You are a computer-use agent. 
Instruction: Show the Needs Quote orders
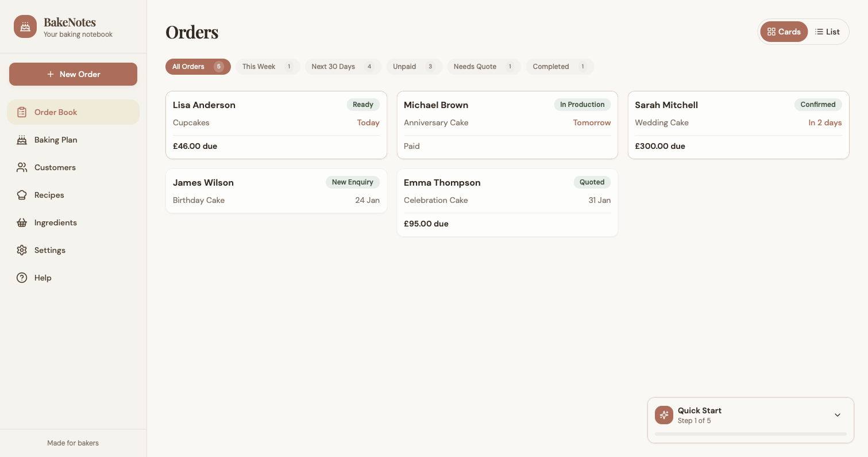tap(483, 67)
